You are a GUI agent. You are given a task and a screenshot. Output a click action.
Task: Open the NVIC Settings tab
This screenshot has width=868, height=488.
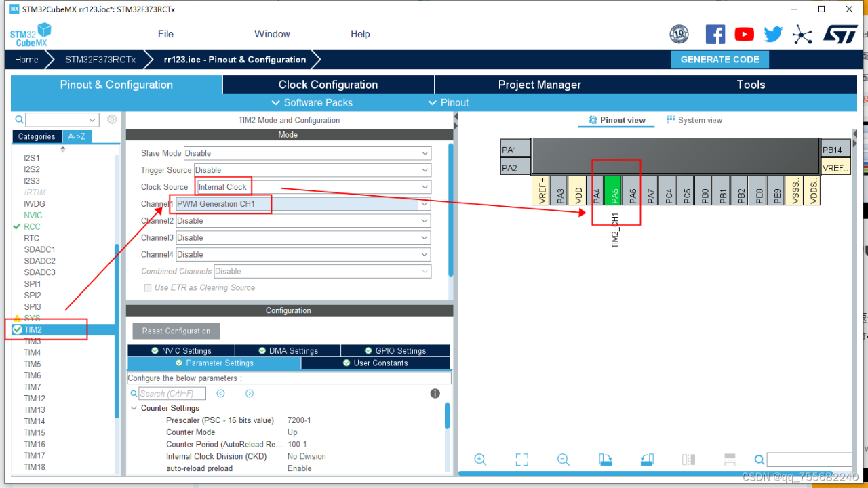tap(181, 350)
